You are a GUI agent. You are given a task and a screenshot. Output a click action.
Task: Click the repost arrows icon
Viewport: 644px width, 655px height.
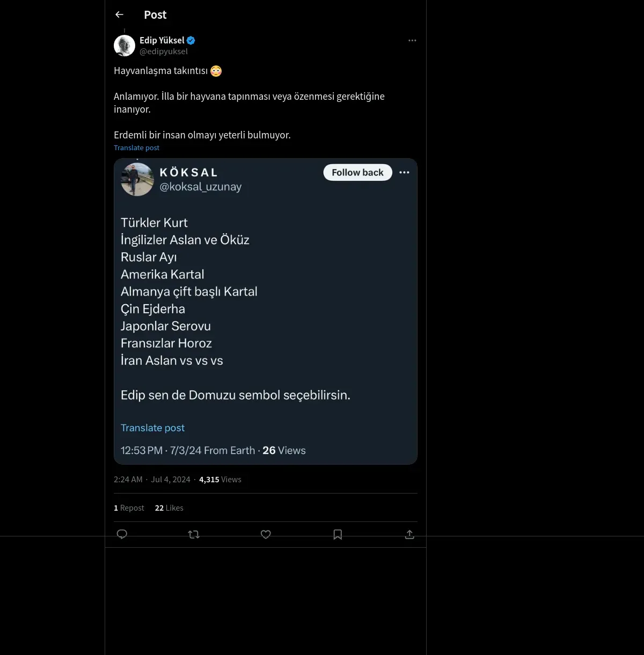(x=194, y=534)
